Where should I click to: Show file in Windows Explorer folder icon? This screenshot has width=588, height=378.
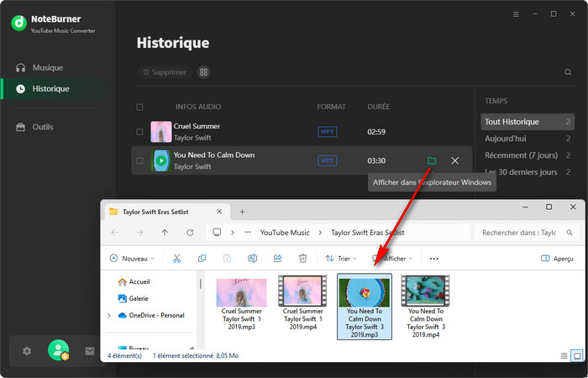pos(432,161)
